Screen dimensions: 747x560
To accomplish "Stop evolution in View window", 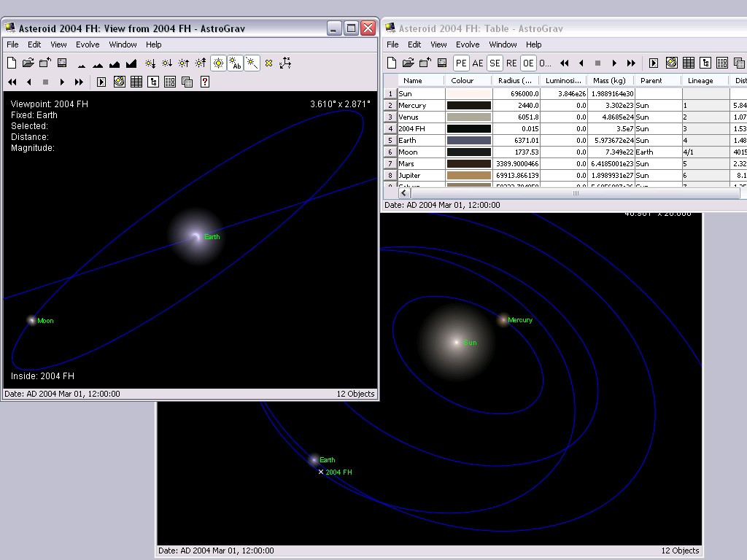I will coord(46,82).
